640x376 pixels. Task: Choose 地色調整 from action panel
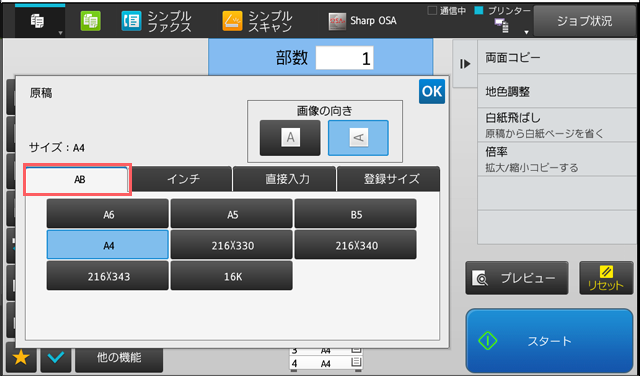558,91
